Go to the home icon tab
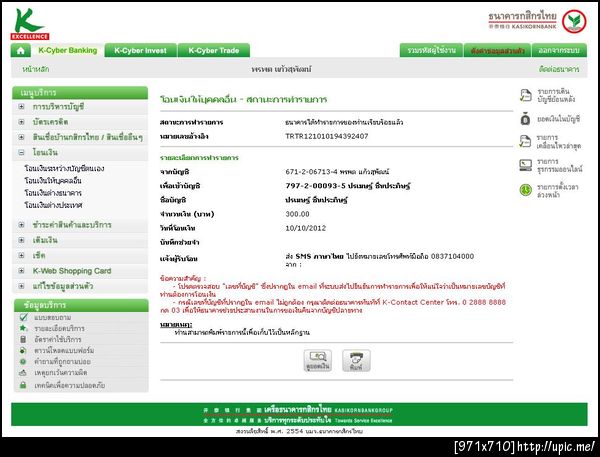Image resolution: width=600 pixels, height=457 pixels. (21, 51)
